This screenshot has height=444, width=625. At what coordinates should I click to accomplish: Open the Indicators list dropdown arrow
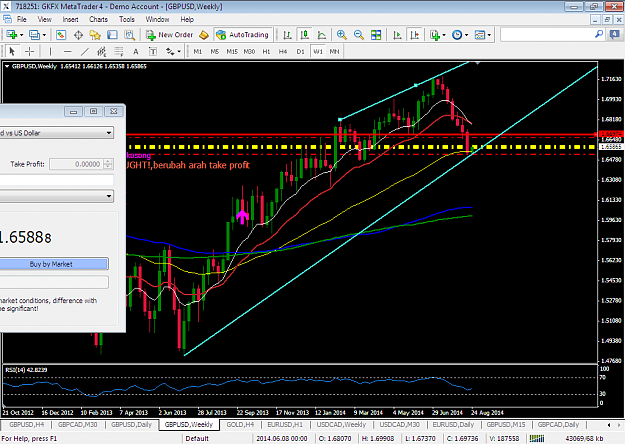click(444, 35)
